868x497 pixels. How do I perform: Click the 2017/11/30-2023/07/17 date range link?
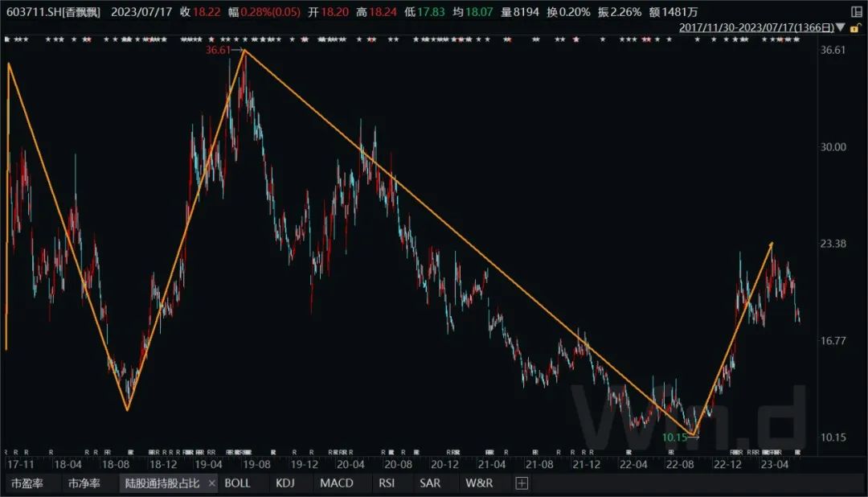tap(756, 27)
